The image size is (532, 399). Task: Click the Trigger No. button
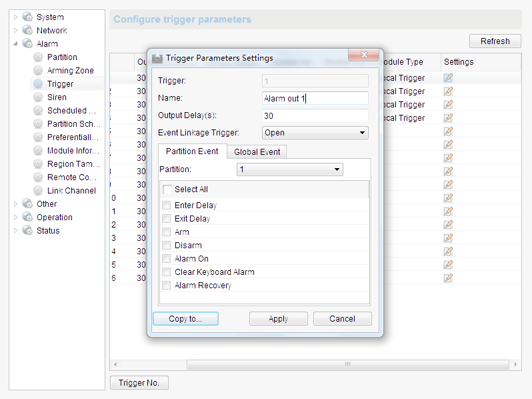point(139,383)
